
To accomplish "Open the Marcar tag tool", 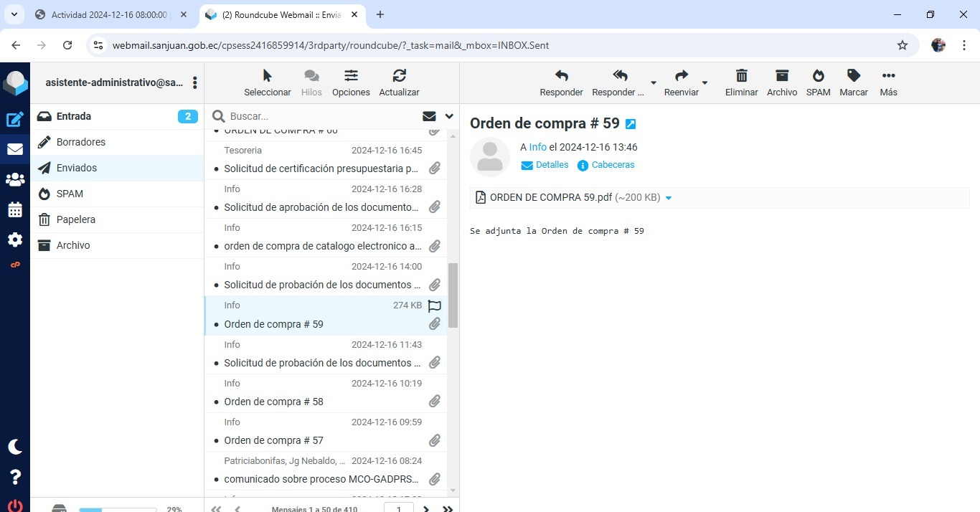I will [853, 76].
